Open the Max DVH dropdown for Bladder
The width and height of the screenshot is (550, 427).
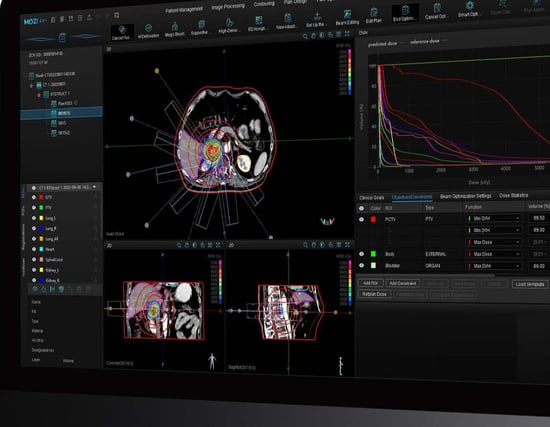tap(494, 266)
